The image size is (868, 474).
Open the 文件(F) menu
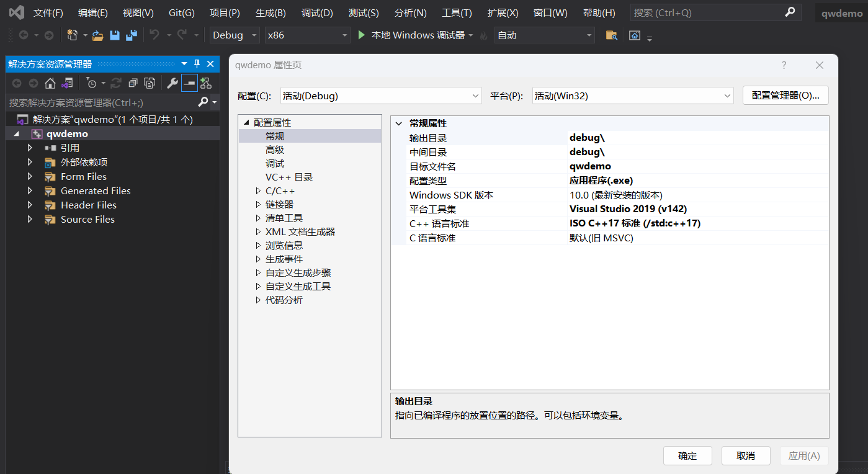coord(48,12)
